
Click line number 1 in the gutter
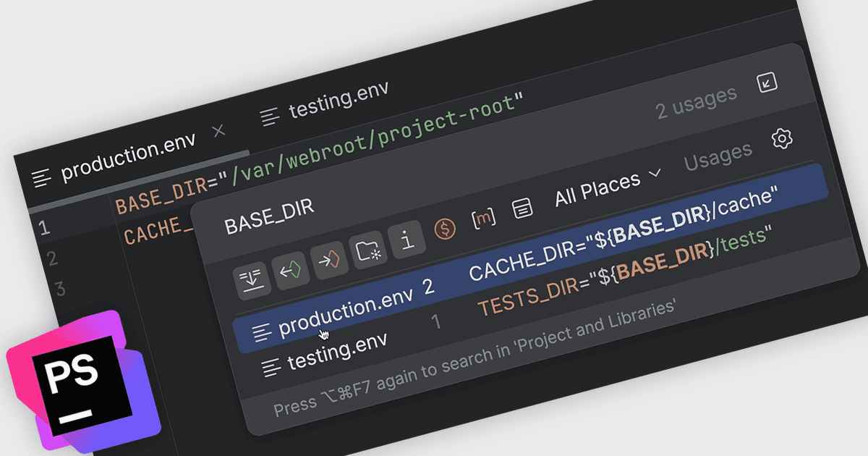pos(44,229)
